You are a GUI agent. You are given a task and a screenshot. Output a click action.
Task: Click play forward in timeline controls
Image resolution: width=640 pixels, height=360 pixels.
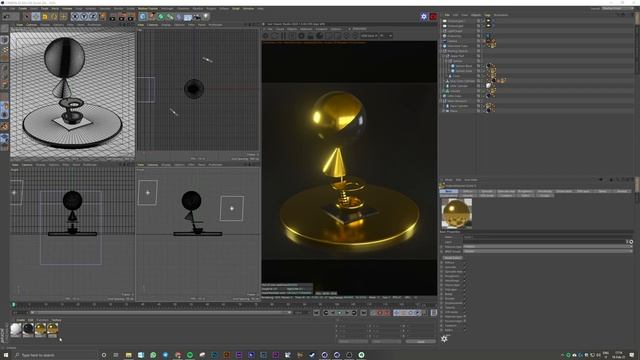coord(347,313)
